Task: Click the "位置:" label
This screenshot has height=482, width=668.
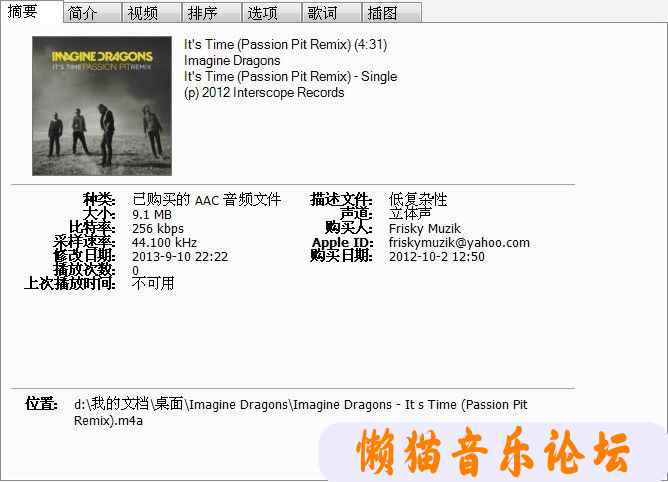Action: pyautogui.click(x=41, y=404)
